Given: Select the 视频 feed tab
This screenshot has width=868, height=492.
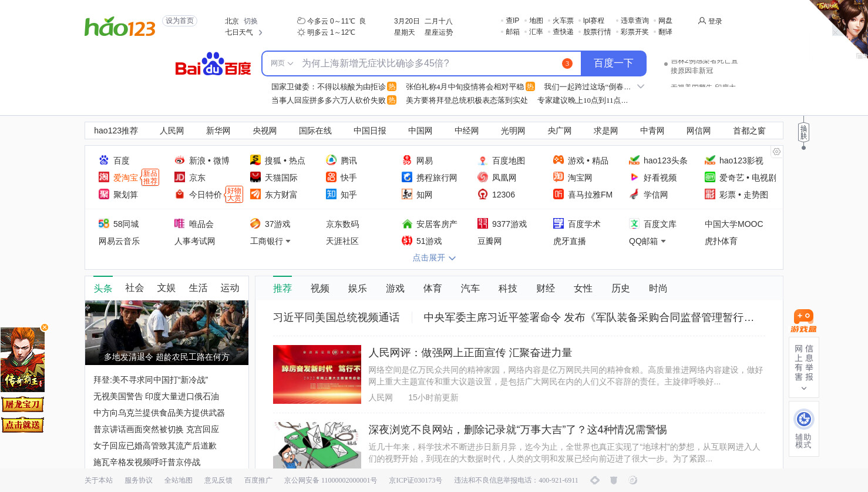Looking at the screenshot, I should pyautogui.click(x=320, y=288).
